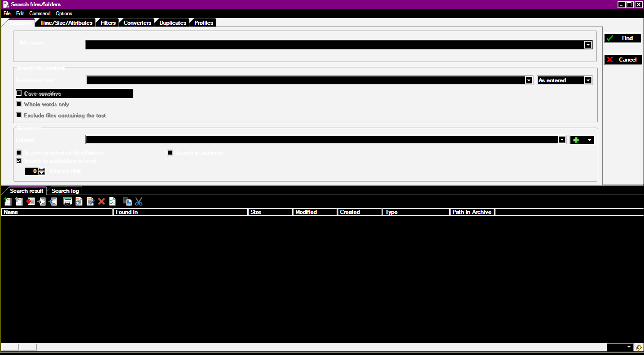Enable Search in selected files/folders
The width and height of the screenshot is (644, 355).
[x=19, y=153]
